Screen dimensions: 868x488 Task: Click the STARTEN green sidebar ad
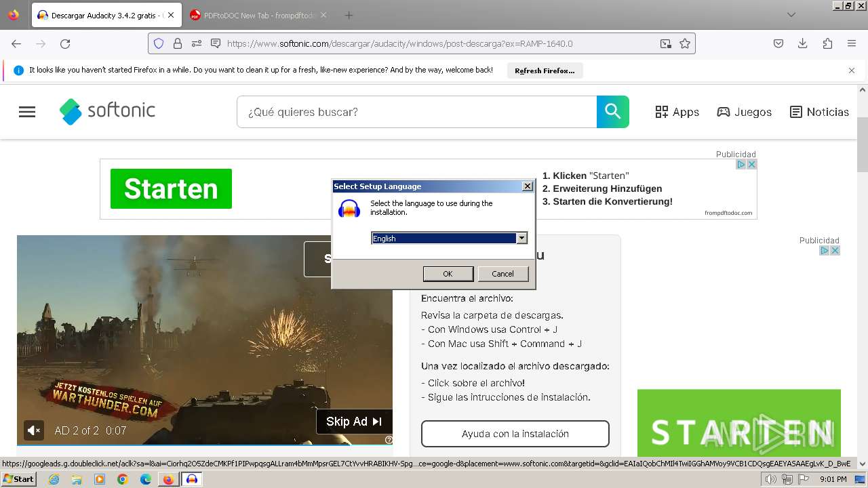point(739,423)
